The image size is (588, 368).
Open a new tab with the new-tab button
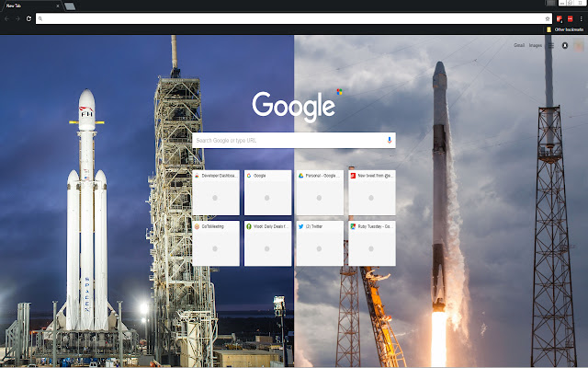point(70,6)
